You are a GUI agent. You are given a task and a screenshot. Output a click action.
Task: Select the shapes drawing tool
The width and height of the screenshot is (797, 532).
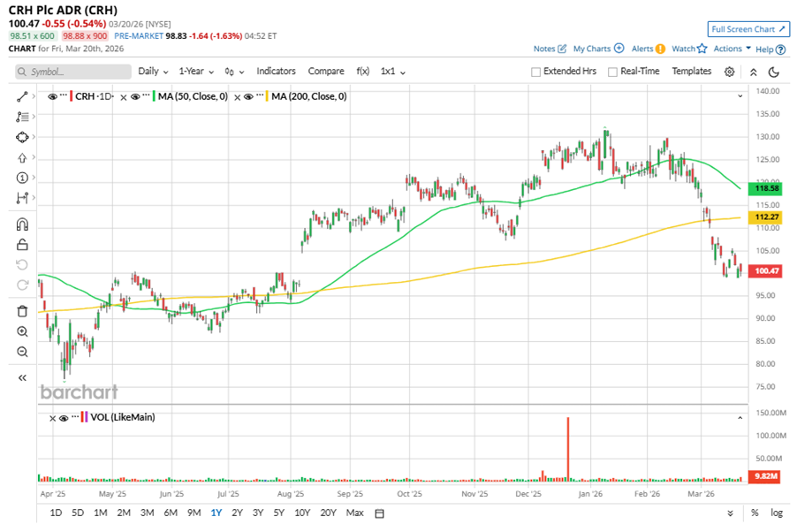(22, 137)
